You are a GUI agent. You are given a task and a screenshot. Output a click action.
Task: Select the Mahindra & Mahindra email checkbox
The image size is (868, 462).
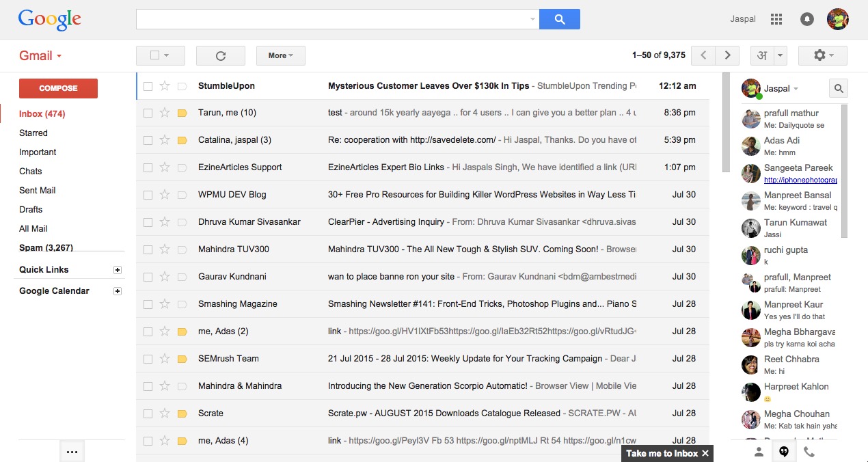click(x=148, y=387)
